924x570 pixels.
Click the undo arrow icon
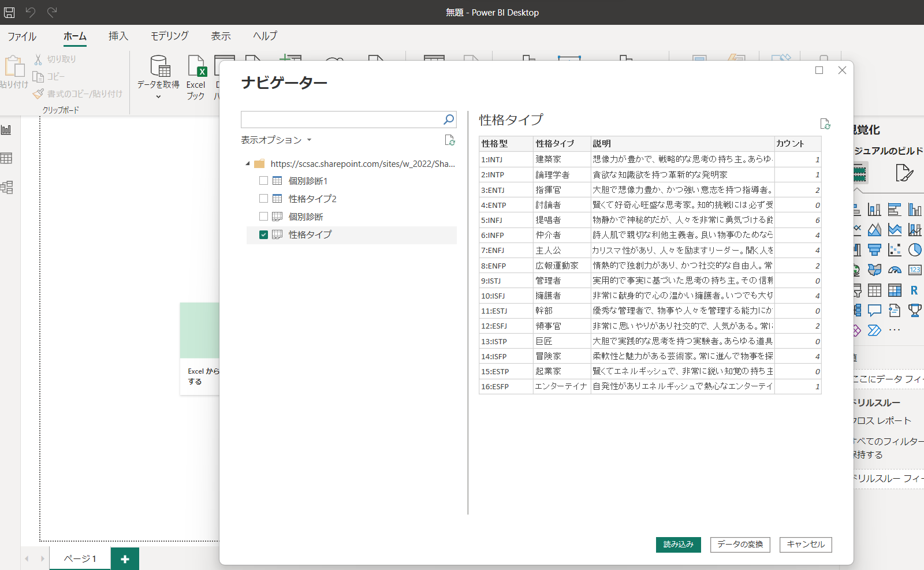pos(31,12)
